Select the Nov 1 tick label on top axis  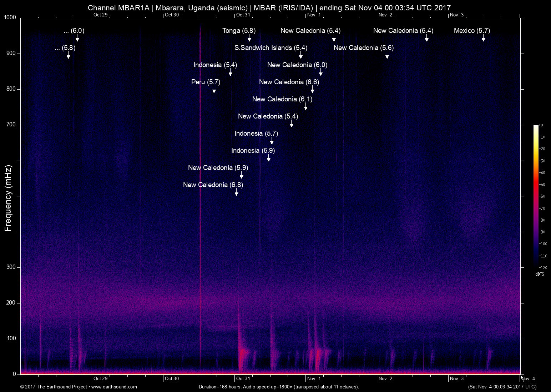314,15
